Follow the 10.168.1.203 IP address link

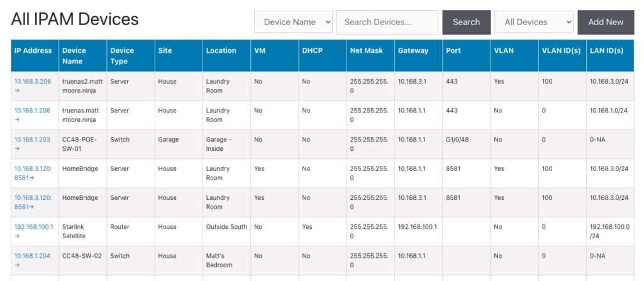click(31, 140)
